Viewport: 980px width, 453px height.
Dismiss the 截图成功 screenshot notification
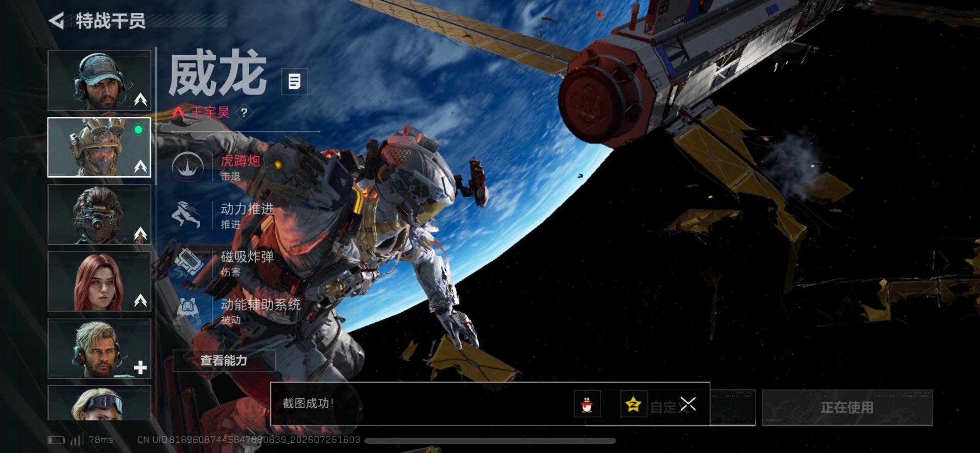pyautogui.click(x=688, y=404)
